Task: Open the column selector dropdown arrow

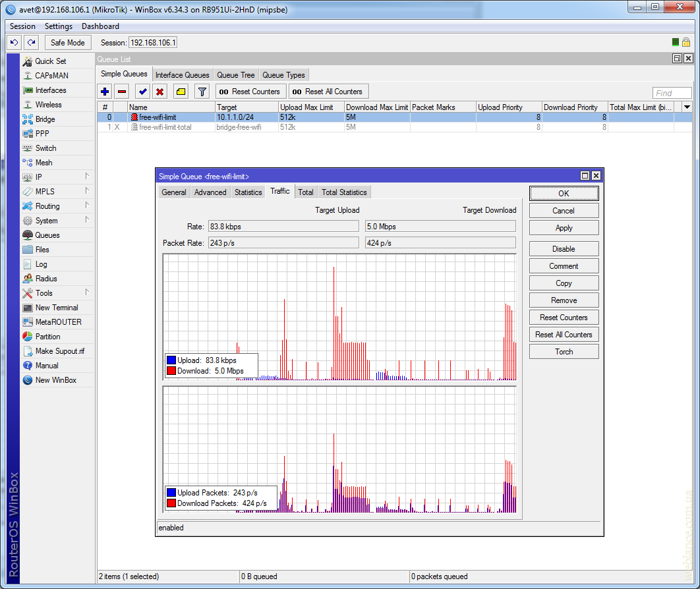Action: 687,107
